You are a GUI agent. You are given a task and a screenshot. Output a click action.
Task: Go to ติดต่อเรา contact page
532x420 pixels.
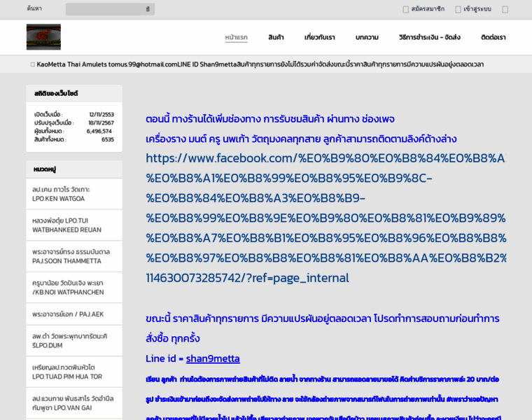pyautogui.click(x=493, y=38)
